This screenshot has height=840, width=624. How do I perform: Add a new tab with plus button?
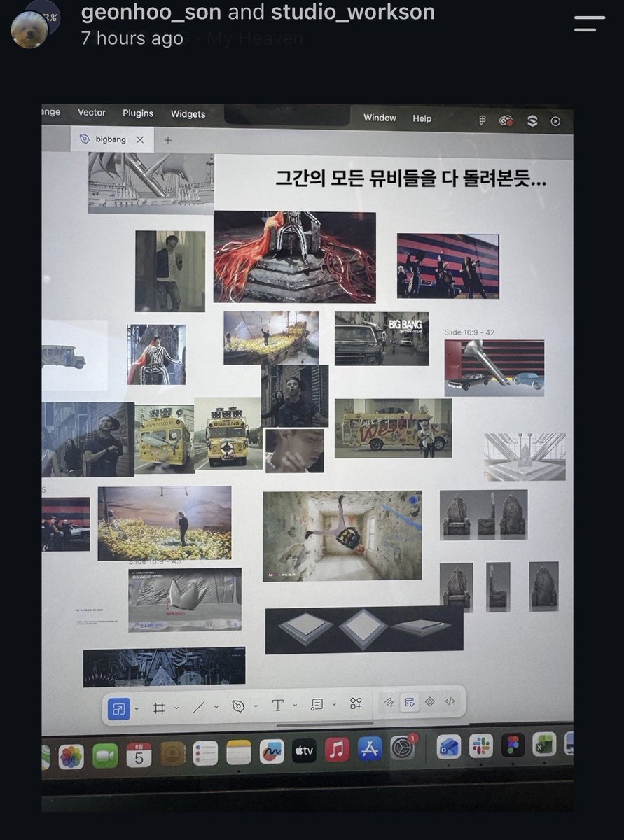[167, 140]
